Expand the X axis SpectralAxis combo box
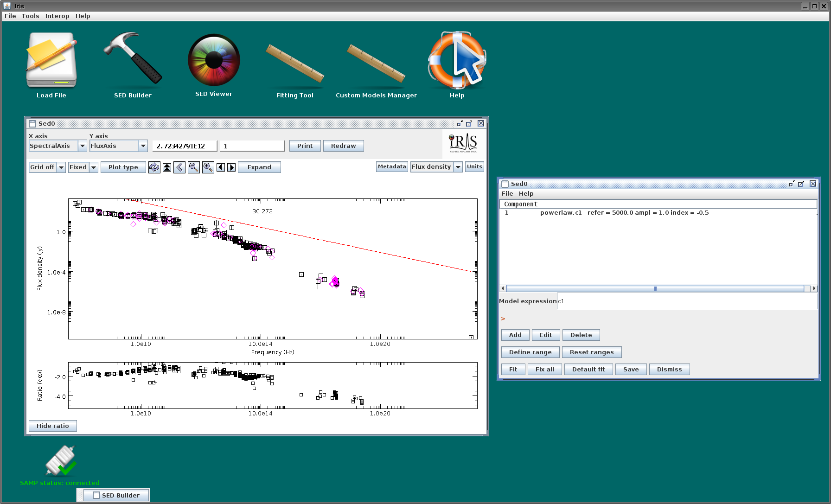831x504 pixels. 58,146
